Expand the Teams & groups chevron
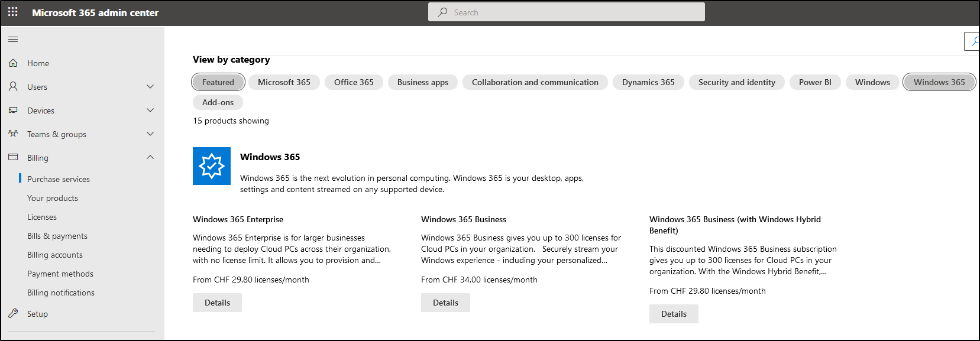 tap(150, 134)
